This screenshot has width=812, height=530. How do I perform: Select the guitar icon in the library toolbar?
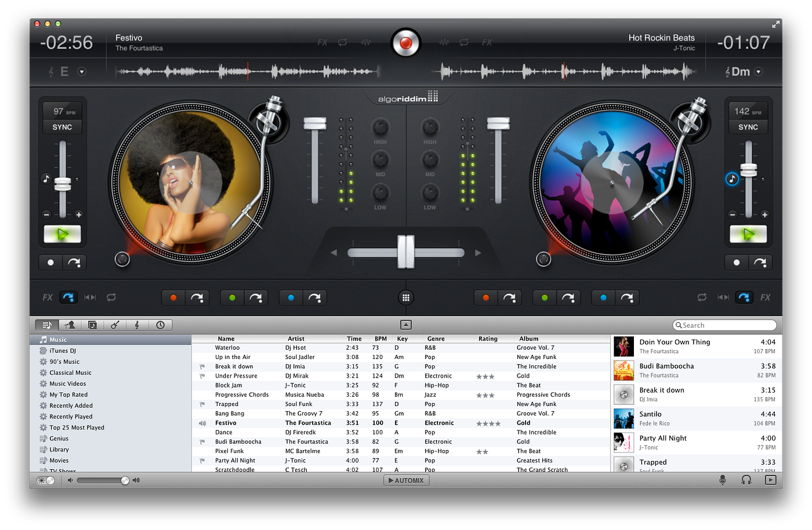click(114, 325)
